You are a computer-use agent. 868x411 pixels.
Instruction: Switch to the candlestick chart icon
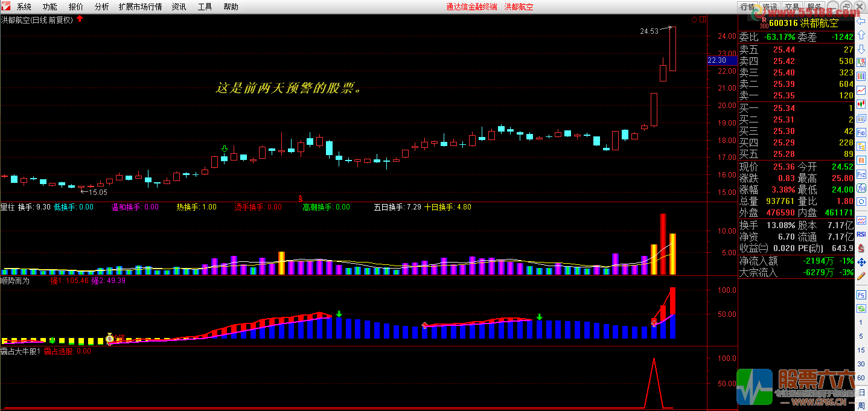[862, 104]
